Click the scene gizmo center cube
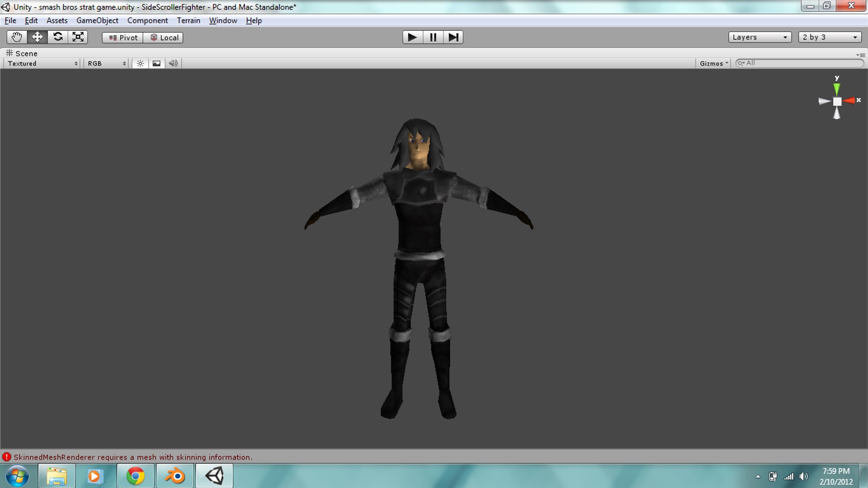This screenshot has width=868, height=488. click(x=837, y=101)
